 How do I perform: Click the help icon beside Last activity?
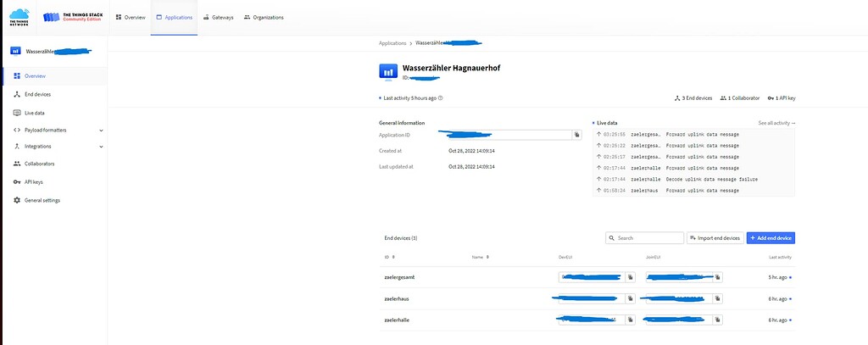[441, 98]
